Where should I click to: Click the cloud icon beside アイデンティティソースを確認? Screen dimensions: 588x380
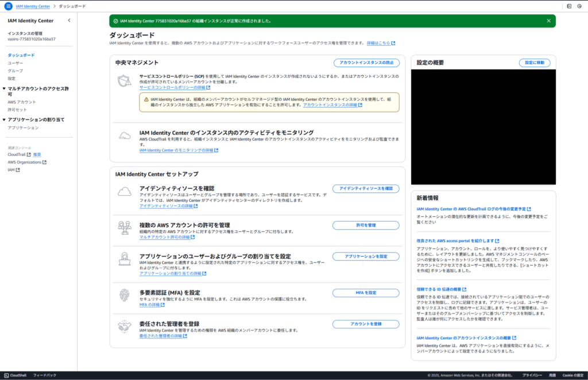click(x=125, y=192)
